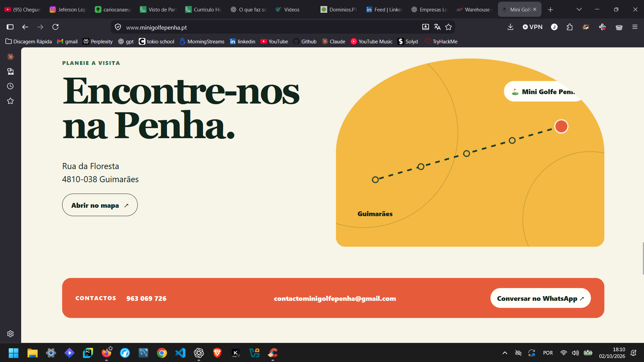Open File Explorer from the taskbar

(x=32, y=353)
